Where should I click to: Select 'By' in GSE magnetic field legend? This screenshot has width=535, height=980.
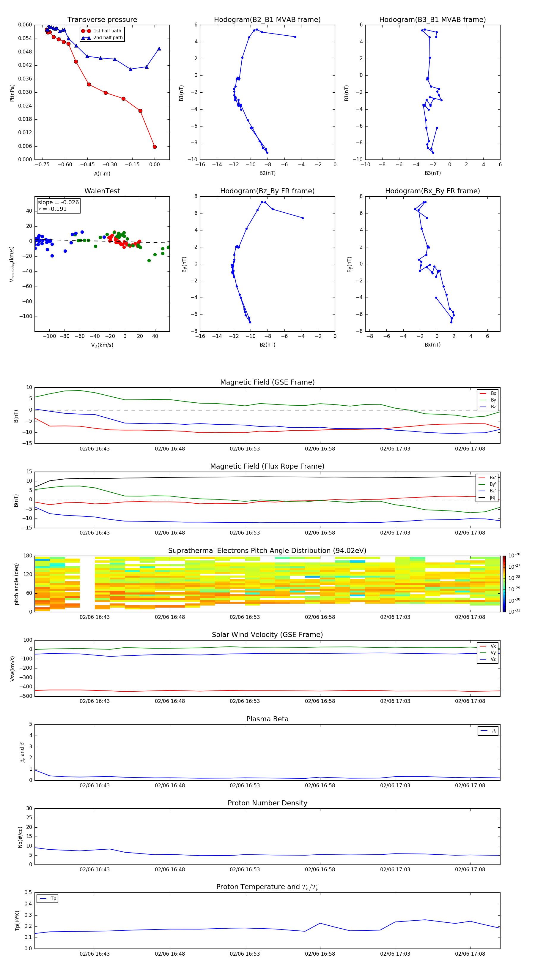pyautogui.click(x=488, y=400)
